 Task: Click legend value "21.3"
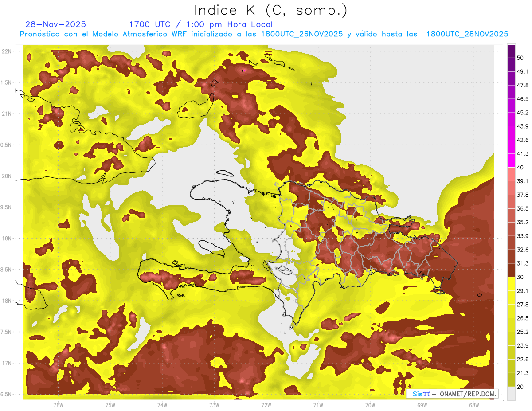523,373
